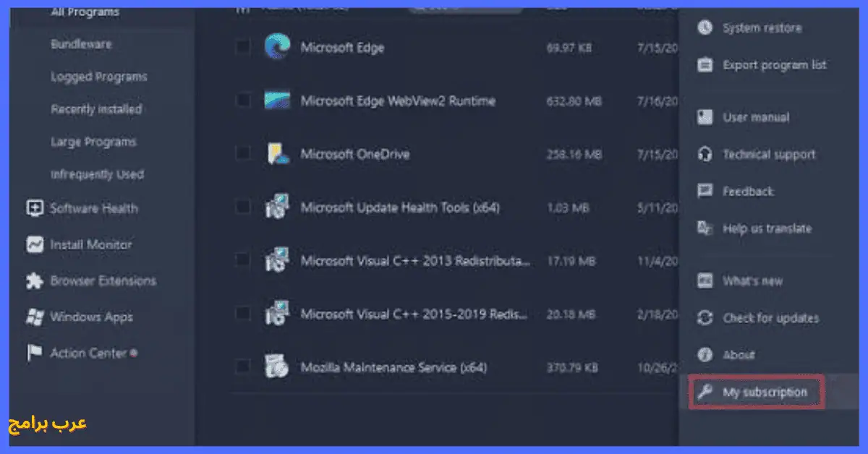Open Install Monitor via its graph icon
The image size is (868, 454).
pos(34,244)
